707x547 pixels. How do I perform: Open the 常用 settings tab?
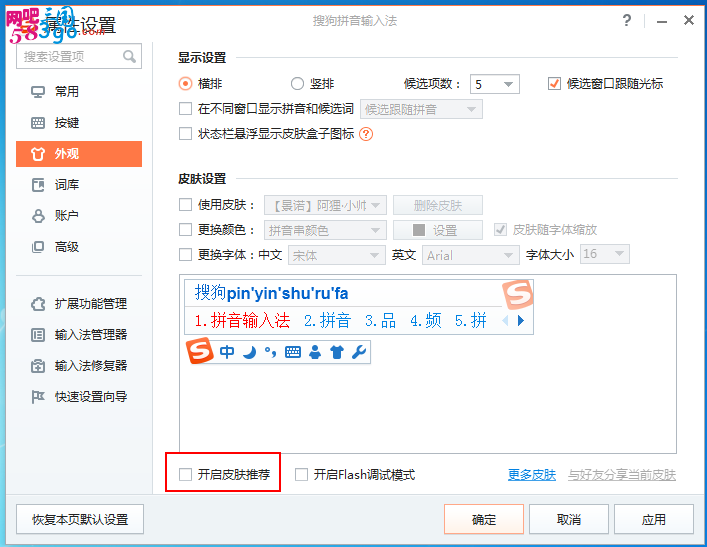pyautogui.click(x=79, y=92)
